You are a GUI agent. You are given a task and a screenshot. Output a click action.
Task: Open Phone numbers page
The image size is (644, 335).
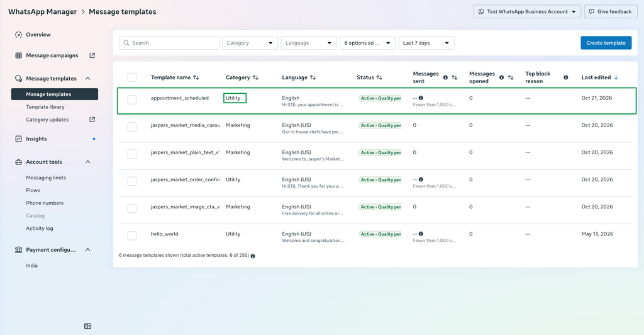pos(45,203)
